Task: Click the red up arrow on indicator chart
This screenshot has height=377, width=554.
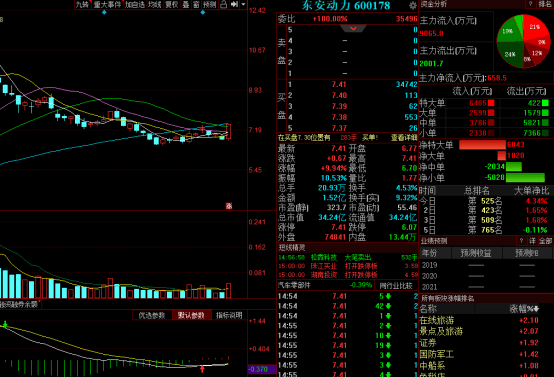Action: click(x=202, y=369)
